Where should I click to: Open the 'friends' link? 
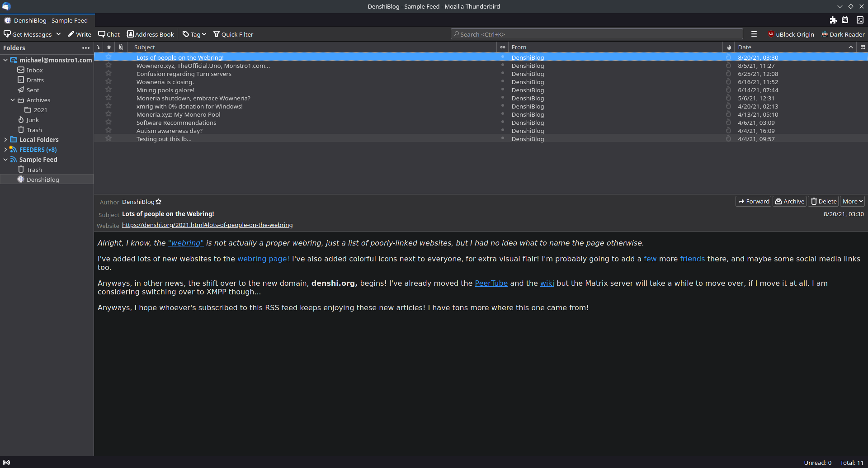[692, 259]
